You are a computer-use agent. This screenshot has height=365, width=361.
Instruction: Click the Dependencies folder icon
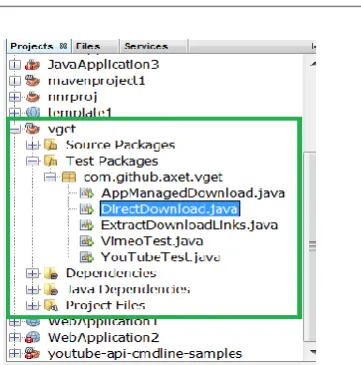(x=51, y=273)
